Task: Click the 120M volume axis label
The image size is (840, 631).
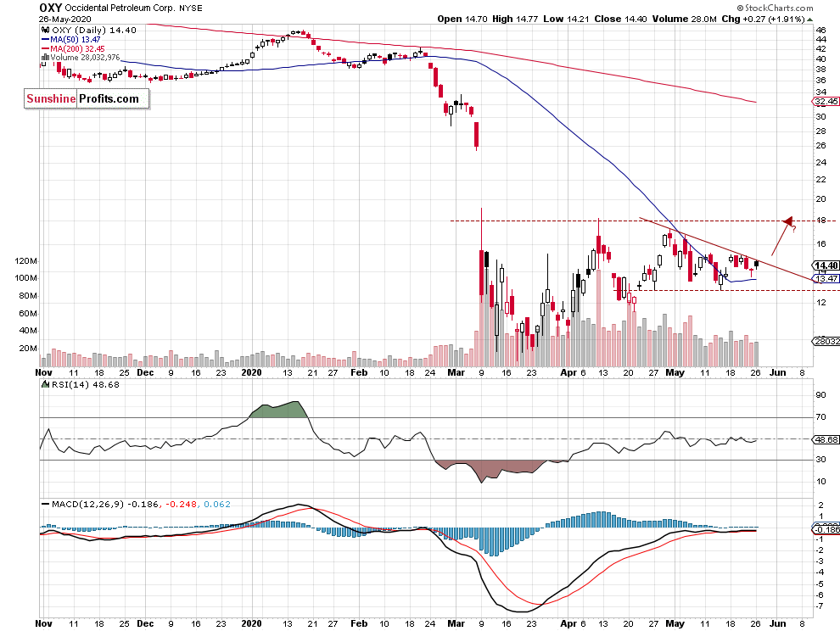Action: click(26, 261)
